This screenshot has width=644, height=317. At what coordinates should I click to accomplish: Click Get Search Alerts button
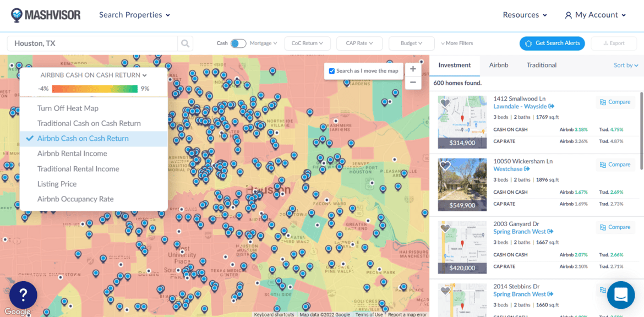pos(553,43)
